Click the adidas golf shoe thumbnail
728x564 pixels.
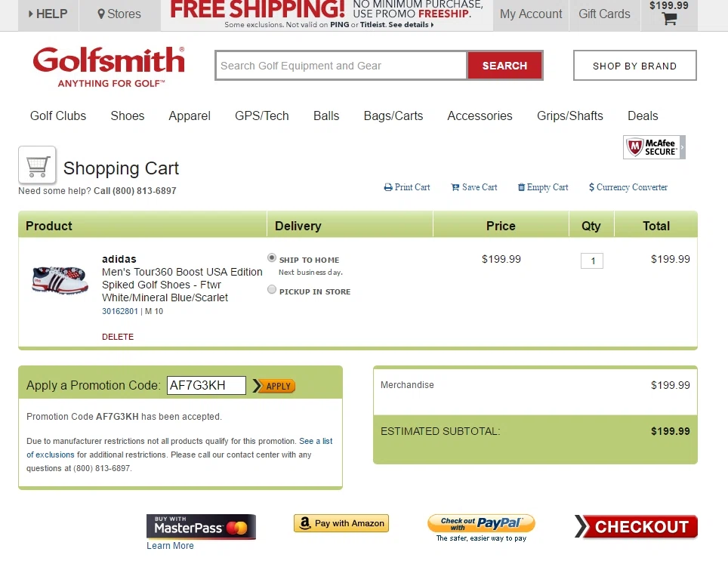tap(60, 280)
